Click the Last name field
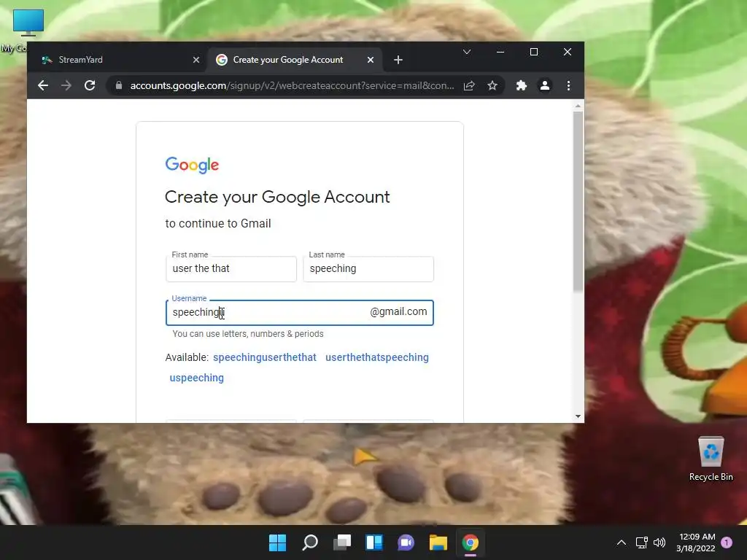The image size is (747, 560). pyautogui.click(x=368, y=268)
